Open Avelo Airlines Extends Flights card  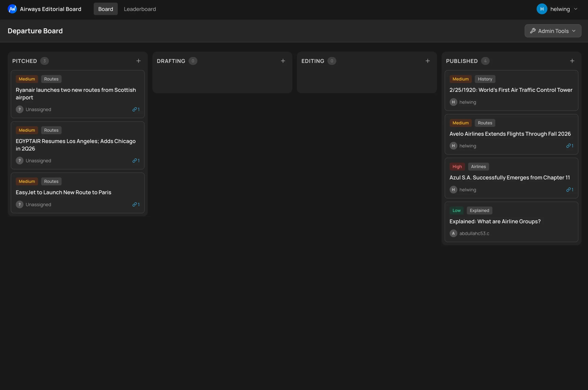pyautogui.click(x=511, y=134)
